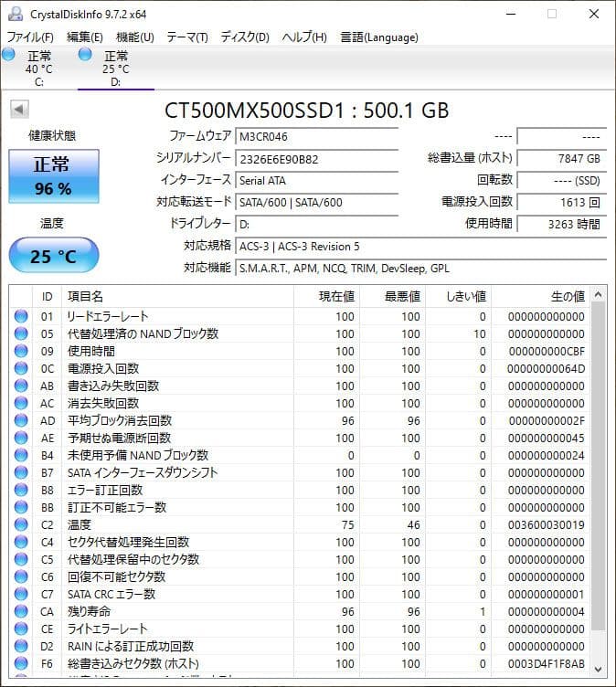Click status circle icon for C4 セクタ代替処理発生回数
The image size is (616, 687).
point(21,542)
